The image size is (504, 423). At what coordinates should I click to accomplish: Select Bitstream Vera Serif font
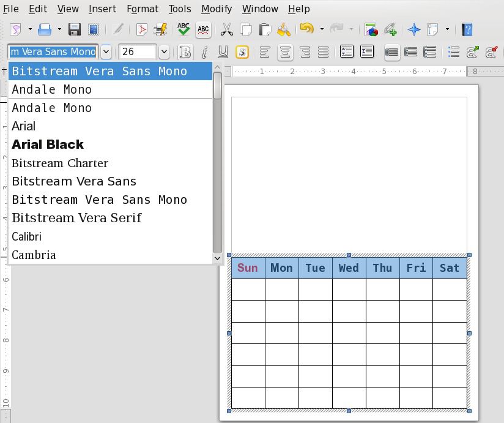(76, 218)
